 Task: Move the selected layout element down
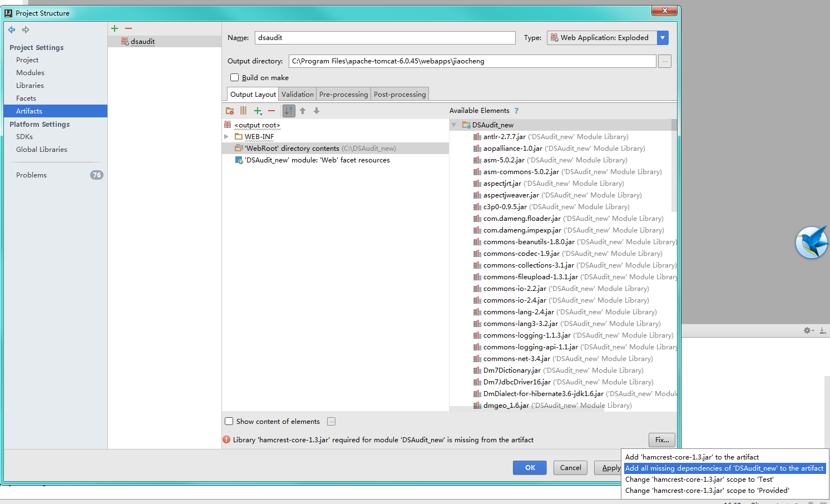tap(317, 111)
